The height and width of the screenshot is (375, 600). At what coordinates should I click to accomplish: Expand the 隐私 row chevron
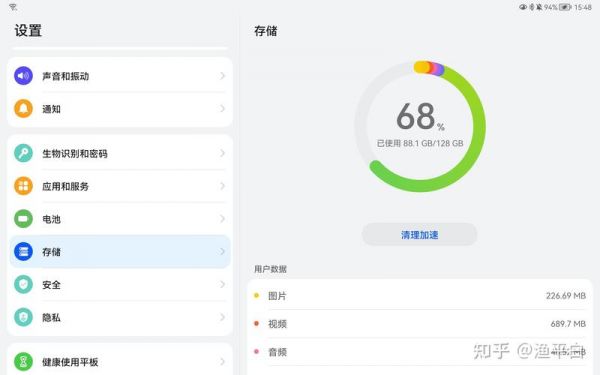tap(222, 317)
